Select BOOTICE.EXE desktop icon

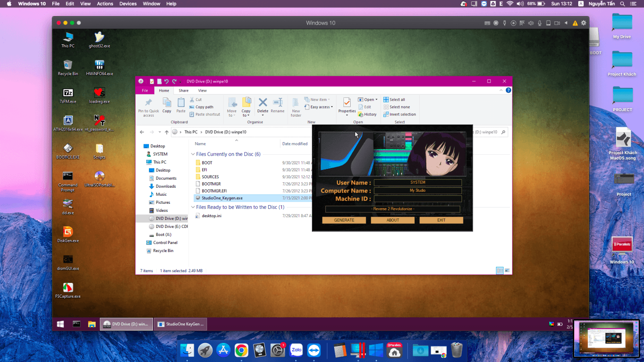pyautogui.click(x=68, y=151)
